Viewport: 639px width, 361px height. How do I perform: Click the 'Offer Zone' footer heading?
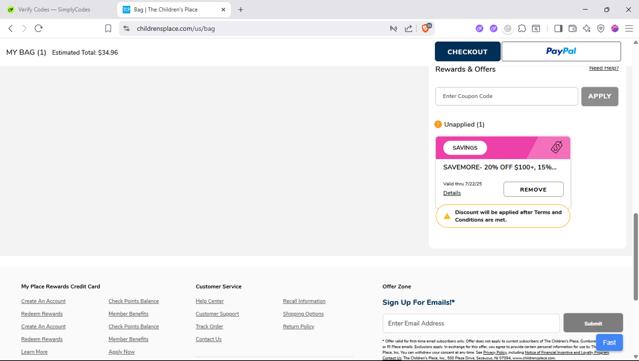point(397,286)
